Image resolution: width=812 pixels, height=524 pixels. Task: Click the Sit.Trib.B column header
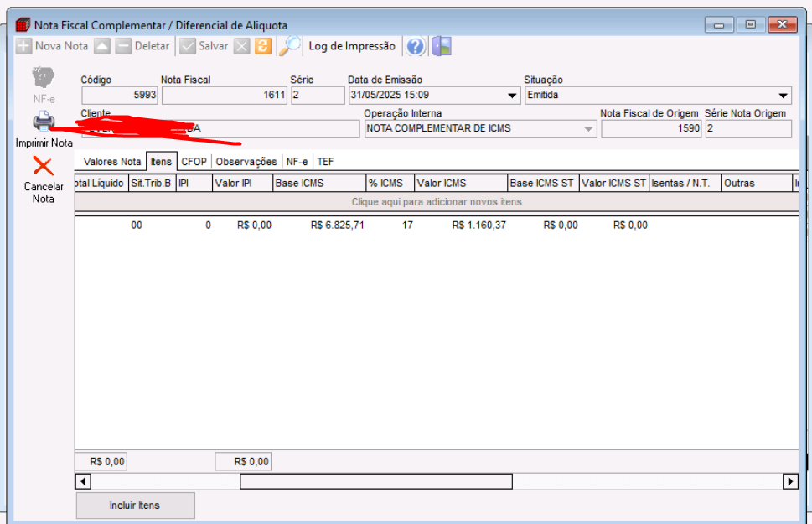pos(153,184)
